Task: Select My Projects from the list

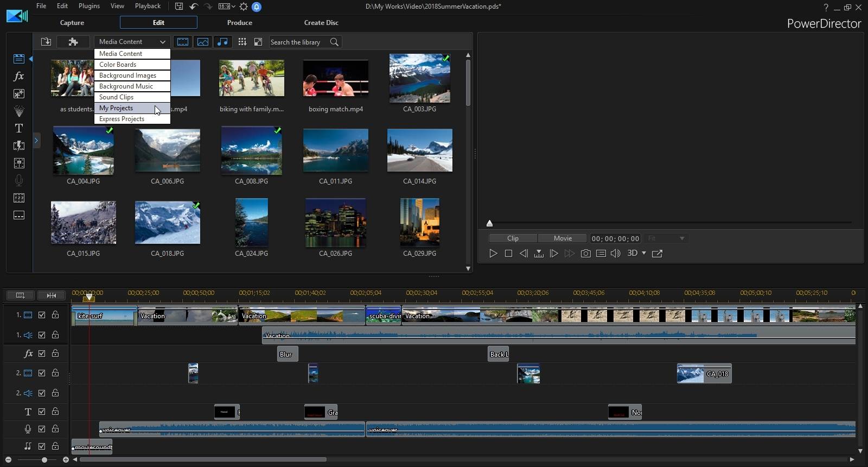Action: coord(116,108)
